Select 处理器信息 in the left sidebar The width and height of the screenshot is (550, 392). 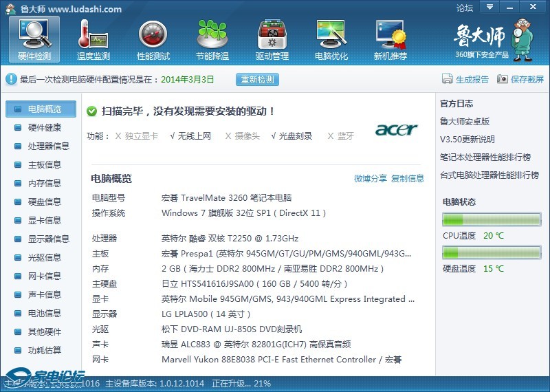(48, 146)
